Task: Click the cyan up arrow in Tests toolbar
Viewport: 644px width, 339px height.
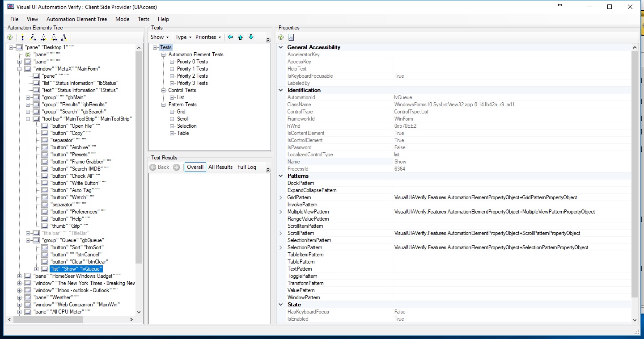Action: pos(241,37)
